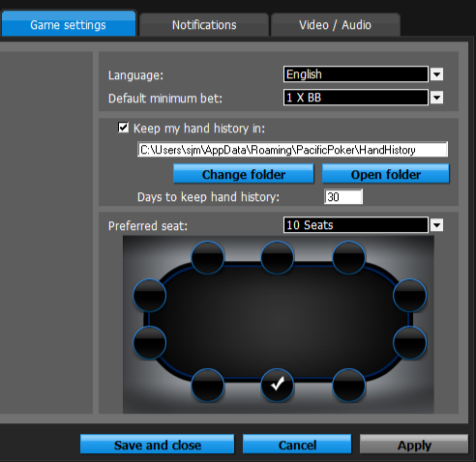Viewport: 476px width, 462px height.
Task: Open the Video / Audio tab
Action: [x=336, y=25]
